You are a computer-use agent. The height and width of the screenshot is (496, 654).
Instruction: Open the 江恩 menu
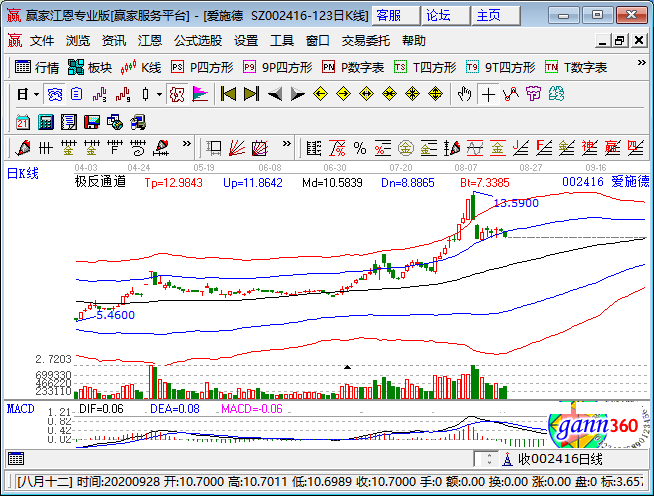[150, 41]
